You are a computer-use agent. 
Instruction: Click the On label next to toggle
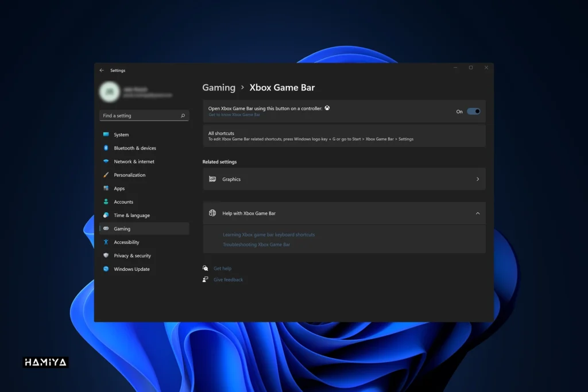pyautogui.click(x=459, y=112)
